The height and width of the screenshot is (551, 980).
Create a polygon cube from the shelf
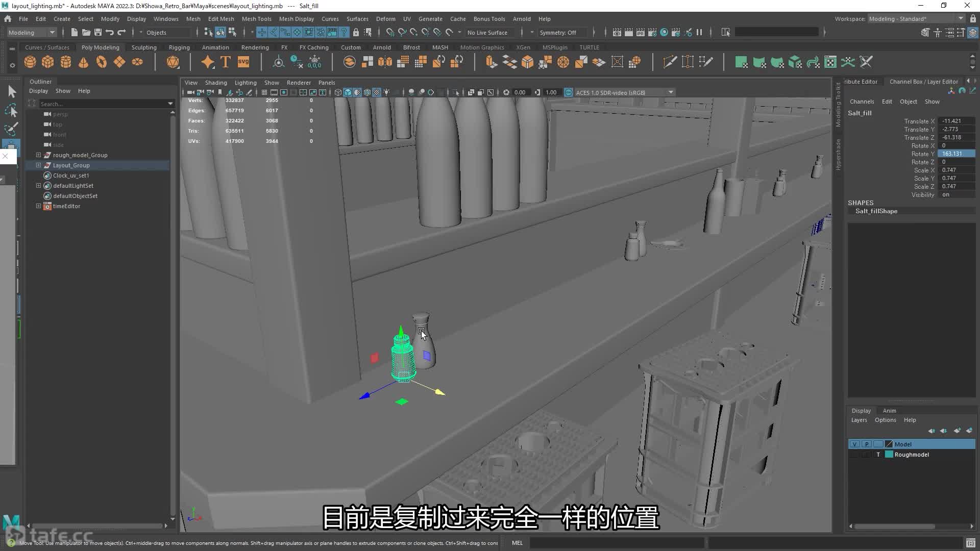coord(48,62)
